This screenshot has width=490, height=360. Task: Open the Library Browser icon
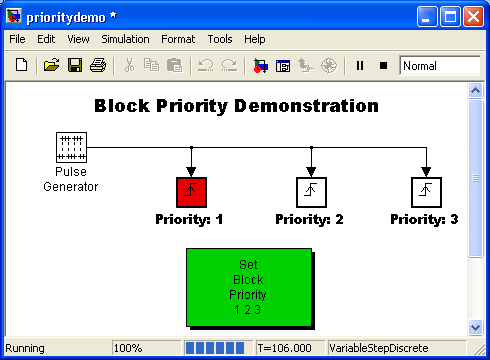click(260, 65)
